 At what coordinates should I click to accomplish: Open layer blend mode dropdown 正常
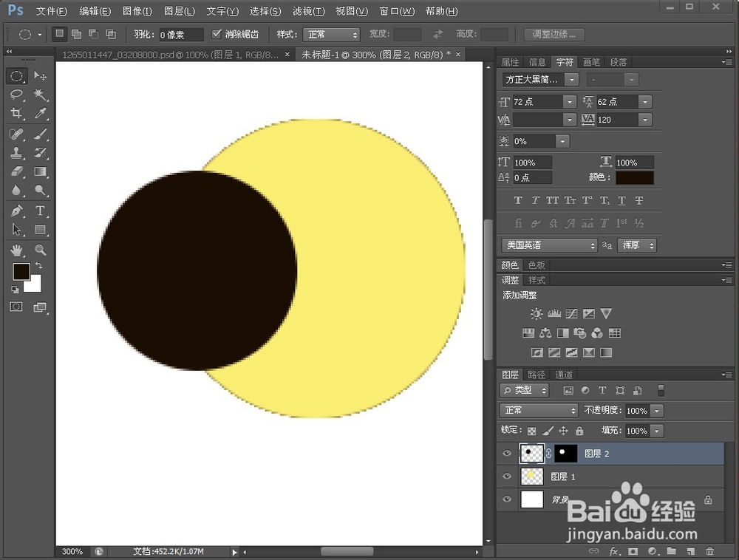(x=539, y=410)
